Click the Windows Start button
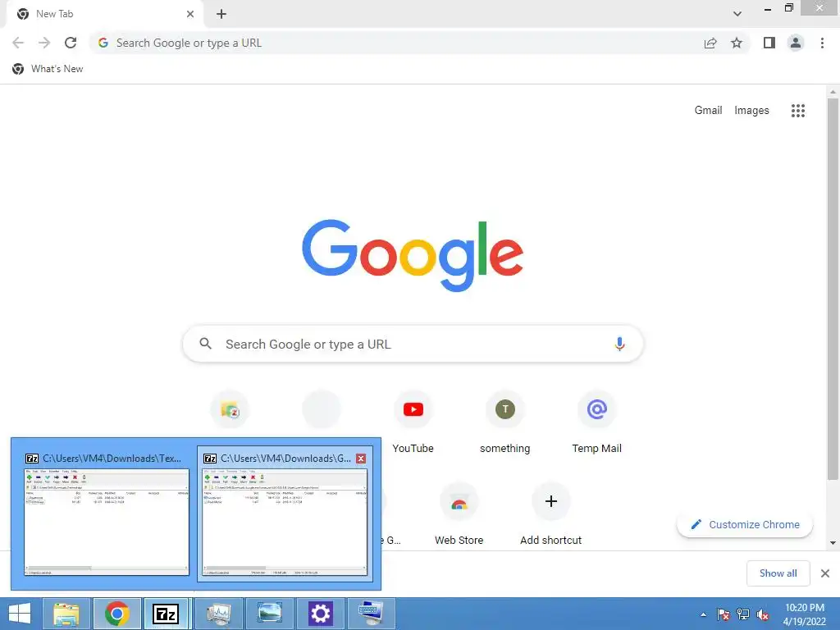The image size is (840, 630). (x=20, y=614)
